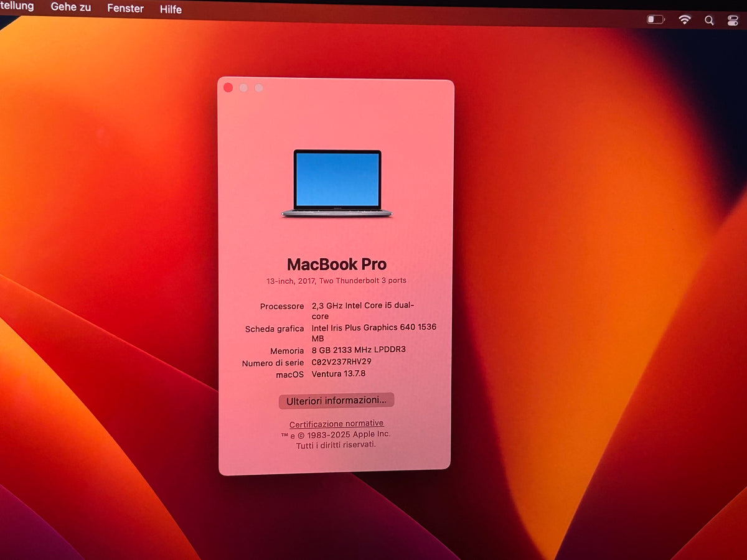Click the serial number C02V237RHV29
This screenshot has height=560, width=747.
click(x=341, y=362)
